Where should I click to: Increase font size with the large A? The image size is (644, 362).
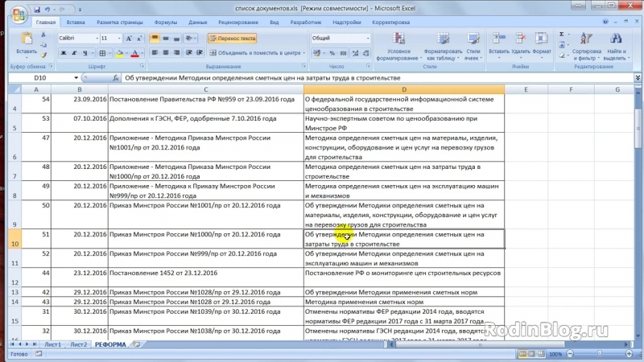pos(129,38)
